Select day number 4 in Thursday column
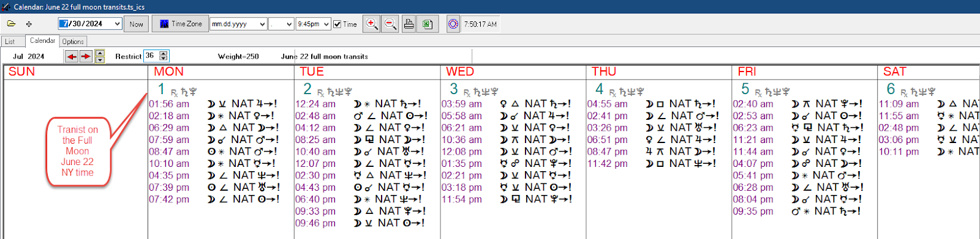980x239 pixels. coord(600,89)
